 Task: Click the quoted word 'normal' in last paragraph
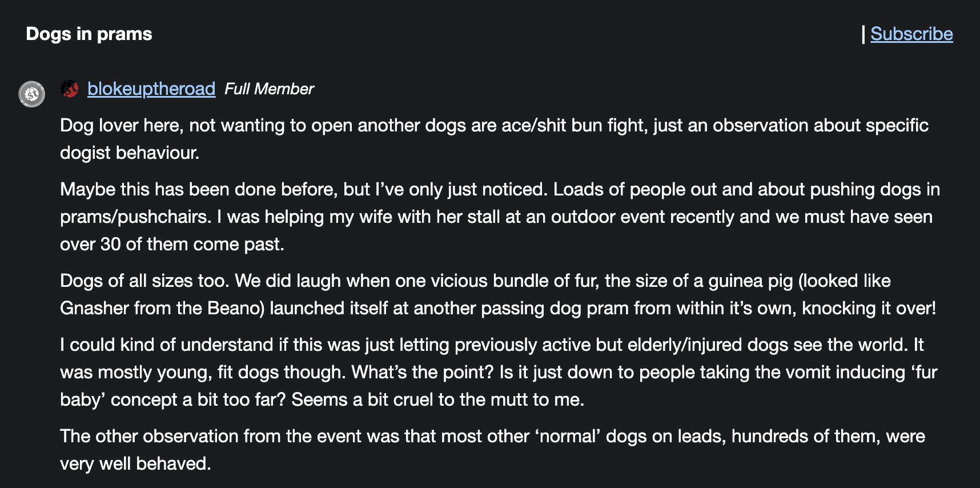[x=568, y=436]
